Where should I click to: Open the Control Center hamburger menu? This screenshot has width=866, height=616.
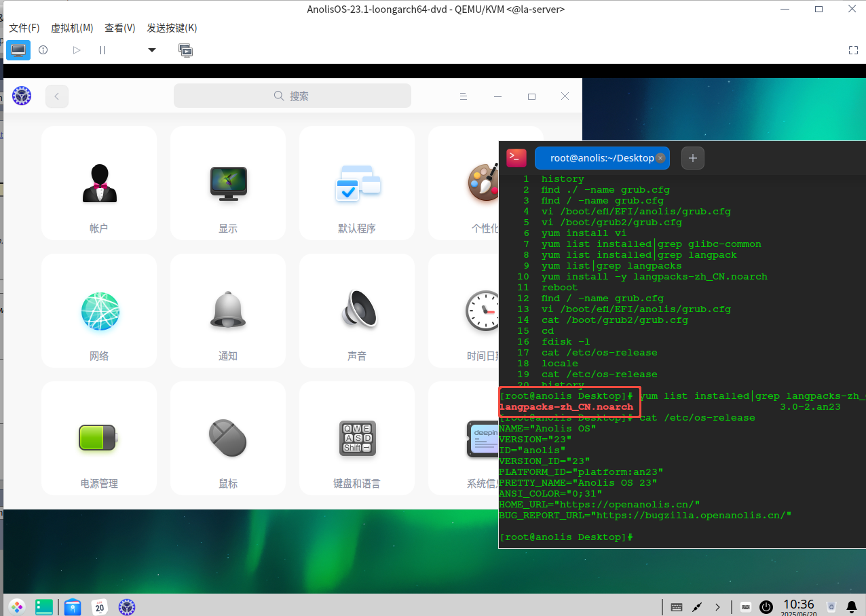[464, 96]
